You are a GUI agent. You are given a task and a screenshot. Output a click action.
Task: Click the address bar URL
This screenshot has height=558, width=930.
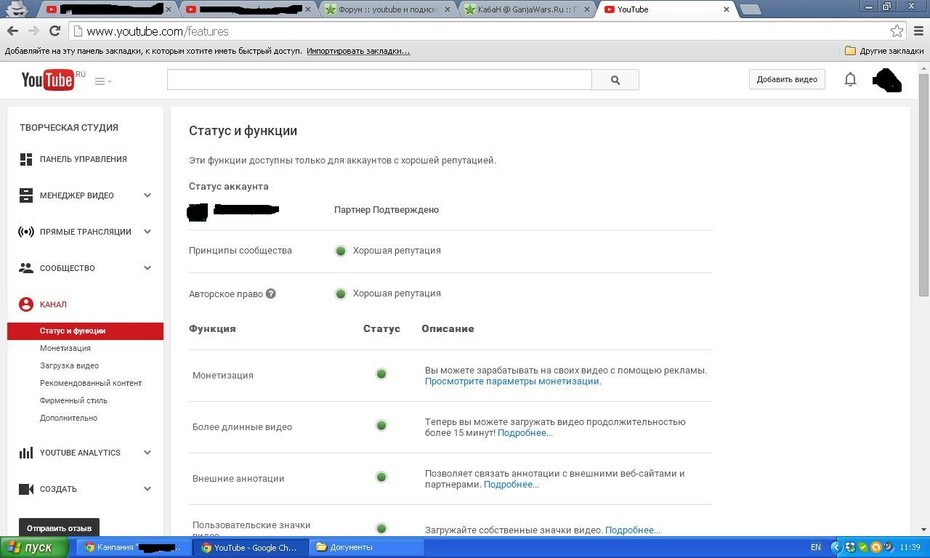click(x=157, y=31)
